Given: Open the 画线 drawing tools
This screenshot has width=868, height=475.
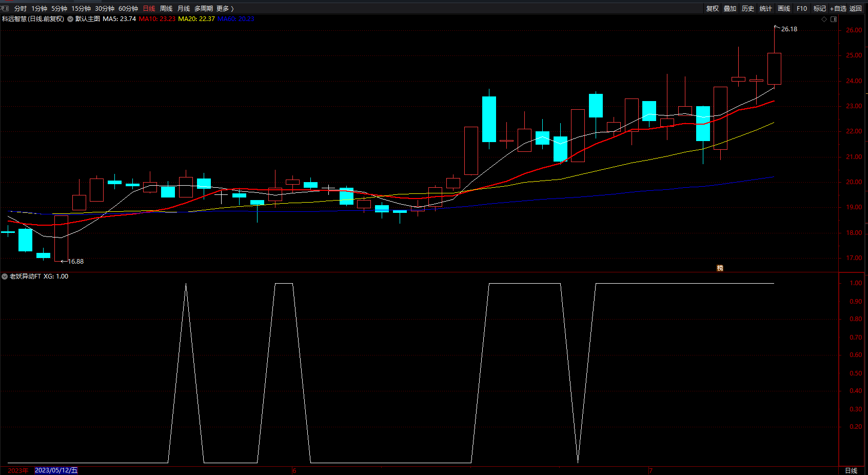Looking at the screenshot, I should (784, 8).
